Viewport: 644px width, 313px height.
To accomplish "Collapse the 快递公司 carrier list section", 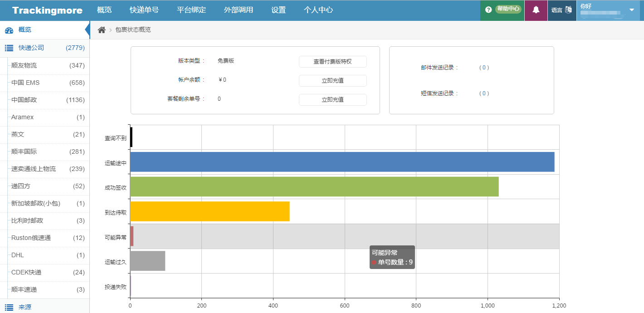I will pyautogui.click(x=44, y=48).
